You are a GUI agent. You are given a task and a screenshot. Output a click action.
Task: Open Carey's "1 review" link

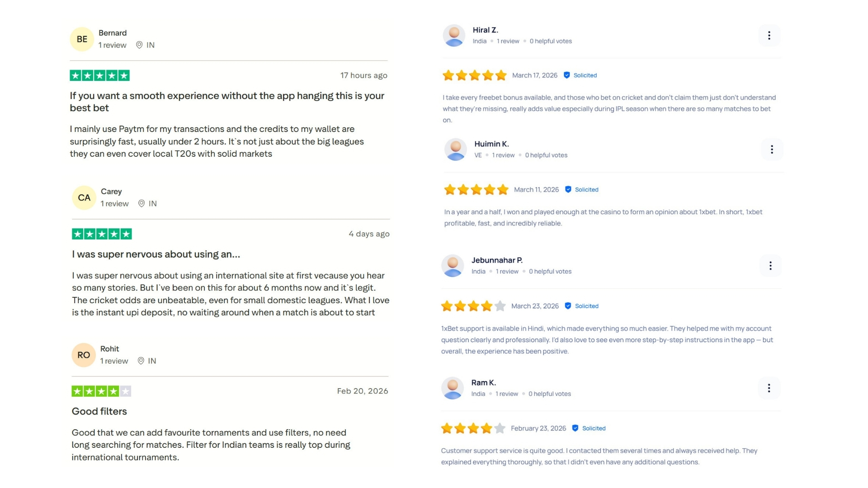point(114,203)
